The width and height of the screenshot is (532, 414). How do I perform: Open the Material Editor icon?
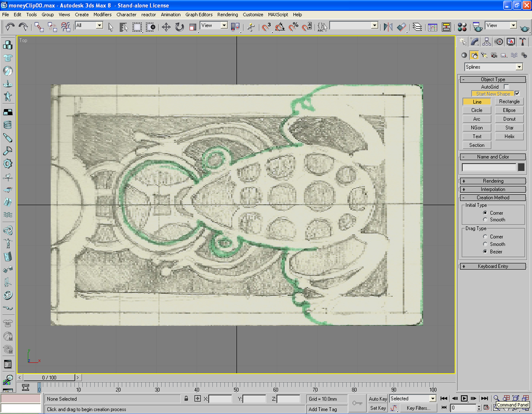(x=462, y=27)
